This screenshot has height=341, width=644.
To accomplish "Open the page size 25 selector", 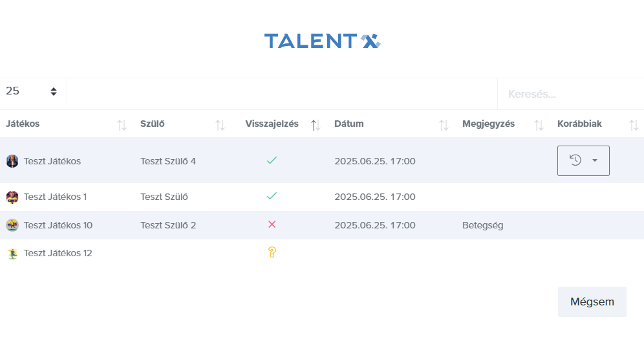I will pos(32,91).
